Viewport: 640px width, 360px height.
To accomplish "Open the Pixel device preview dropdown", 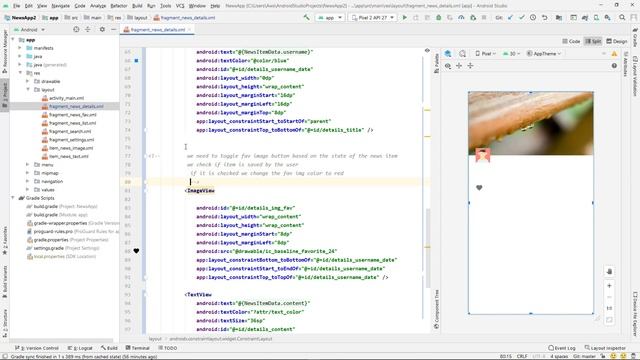I will 485,53.
